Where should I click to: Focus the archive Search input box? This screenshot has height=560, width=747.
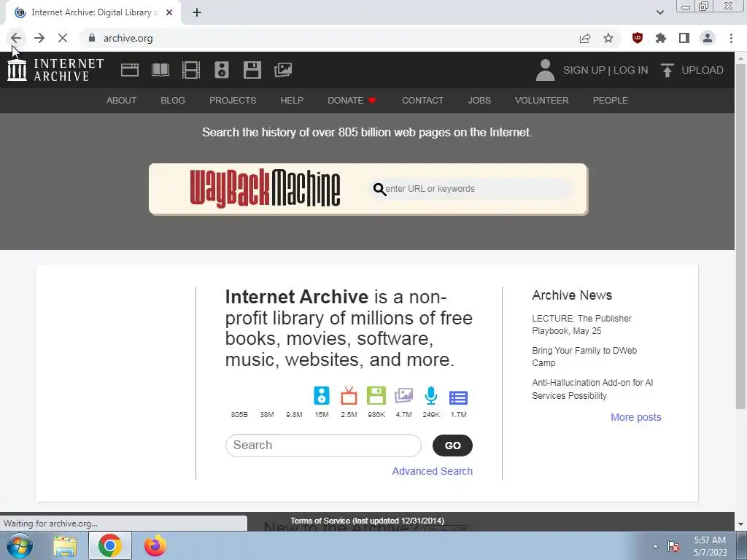pos(323,446)
